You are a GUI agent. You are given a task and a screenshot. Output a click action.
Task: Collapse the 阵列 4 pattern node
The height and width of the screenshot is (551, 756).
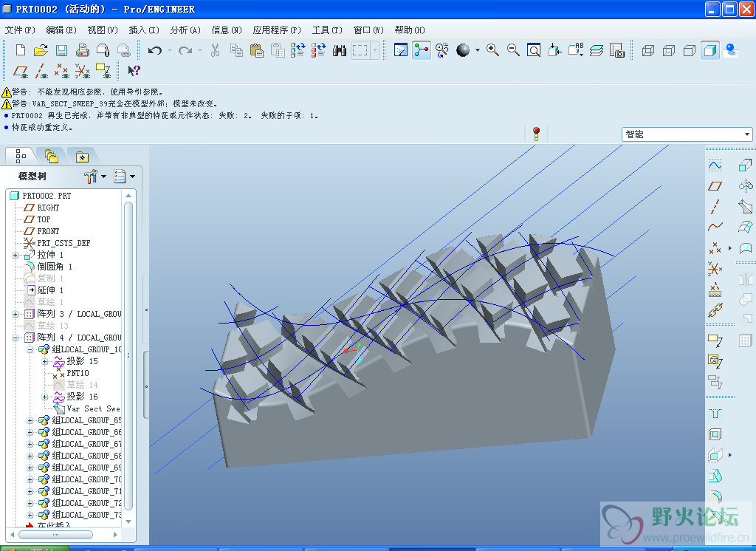tap(16, 338)
